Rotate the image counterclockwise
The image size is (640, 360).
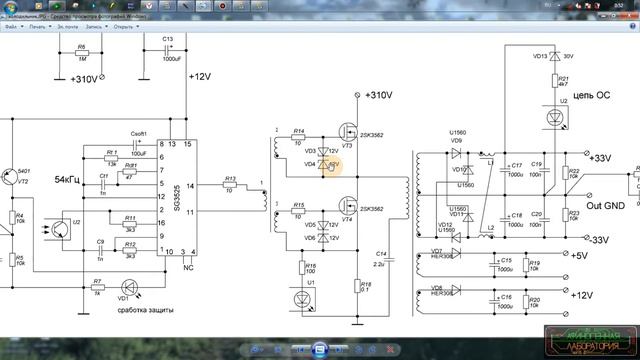[x=359, y=349]
